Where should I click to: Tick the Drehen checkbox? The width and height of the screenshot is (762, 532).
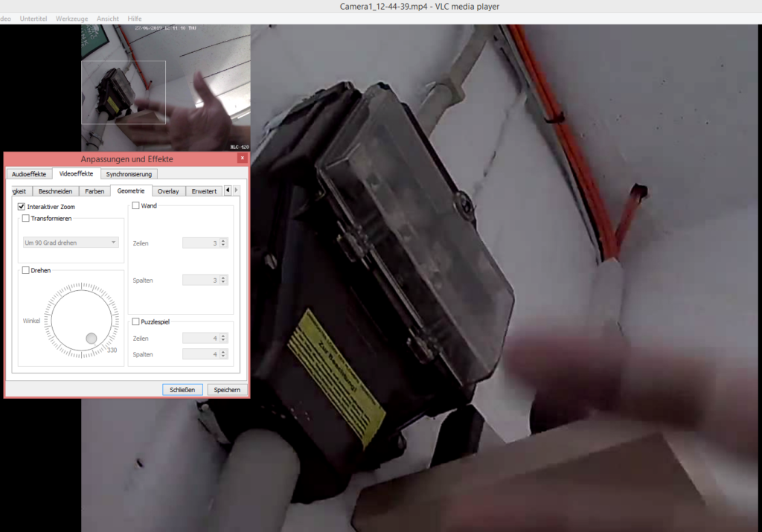26,270
